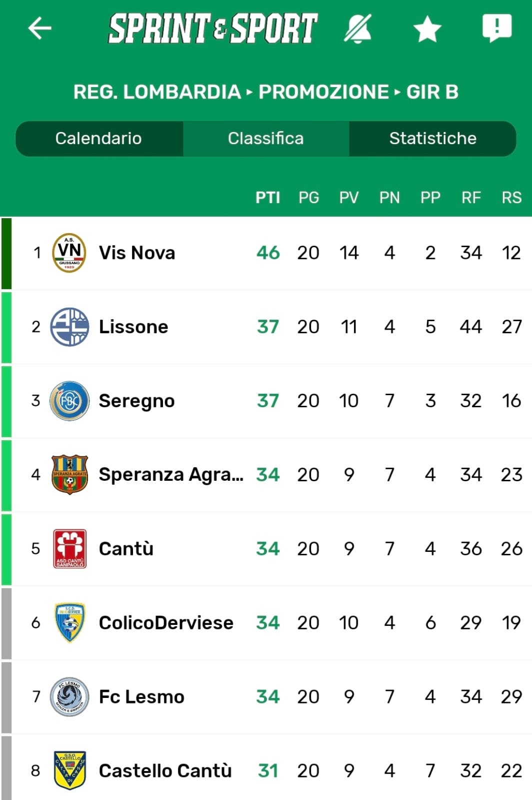
Task: Tap the Sprint & Sport logo
Action: tap(213, 28)
